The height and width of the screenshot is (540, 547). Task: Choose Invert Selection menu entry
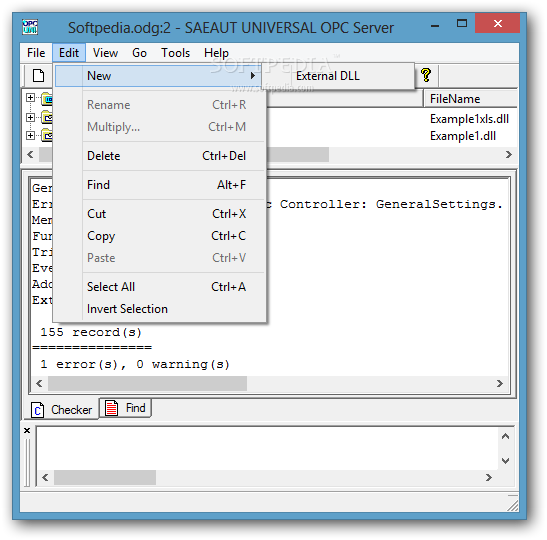coord(159,309)
